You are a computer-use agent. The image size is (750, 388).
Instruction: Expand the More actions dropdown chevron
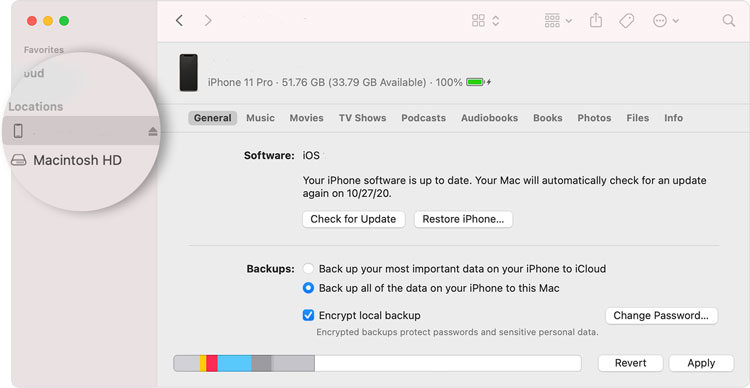click(675, 21)
